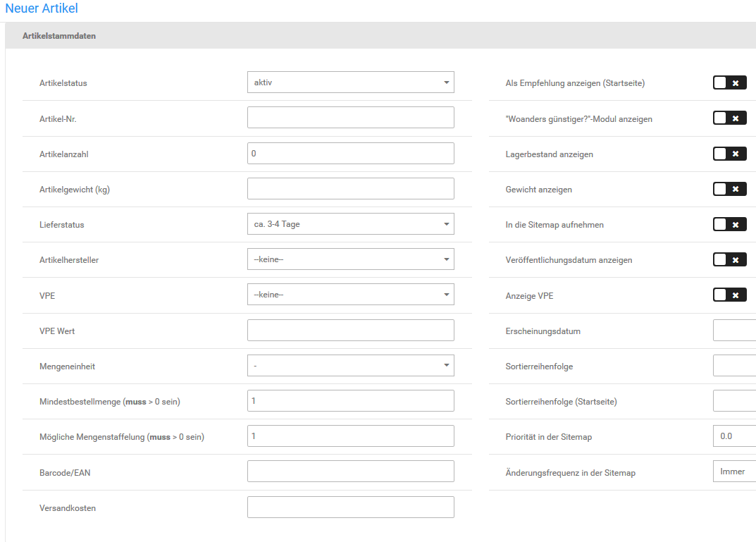Click the Erscheinungsdatum field

733,331
